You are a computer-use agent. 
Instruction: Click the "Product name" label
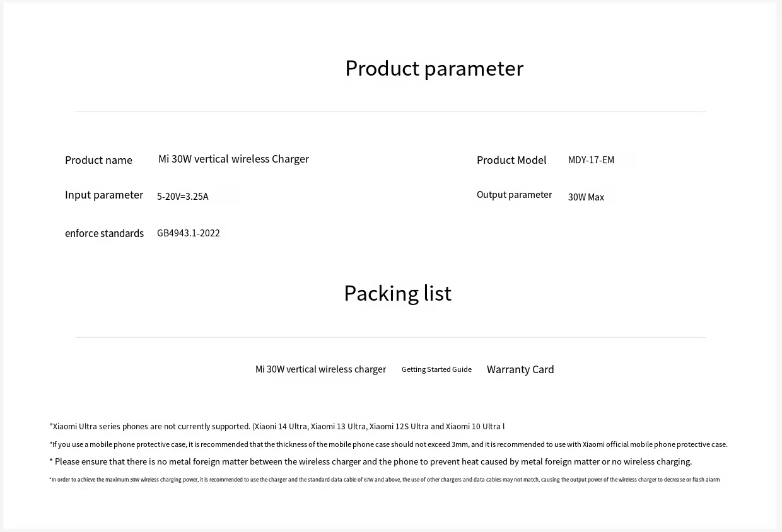tap(98, 160)
